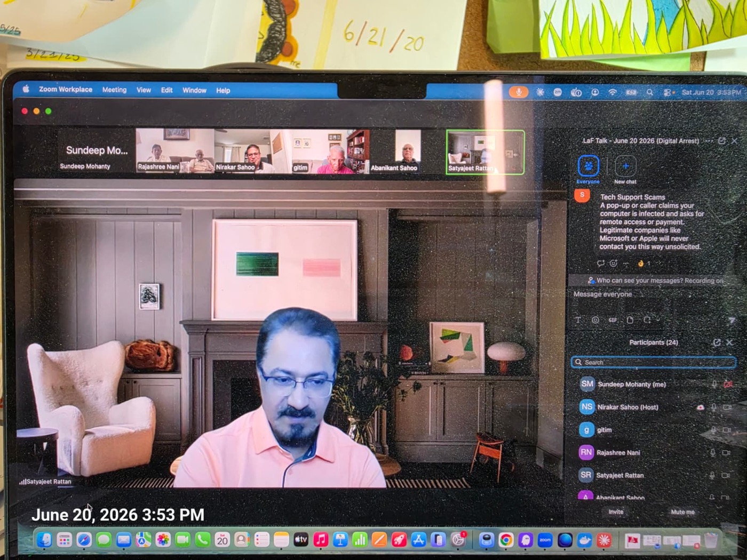Open 'Who can see your messages?' notice
Image resolution: width=747 pixels, height=560 pixels.
click(x=655, y=281)
